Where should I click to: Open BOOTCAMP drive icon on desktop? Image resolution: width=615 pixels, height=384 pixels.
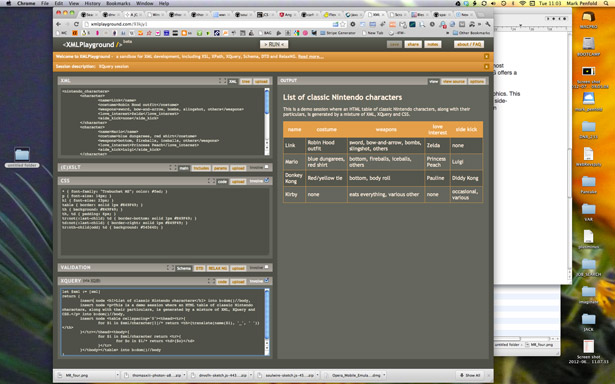tap(588, 47)
